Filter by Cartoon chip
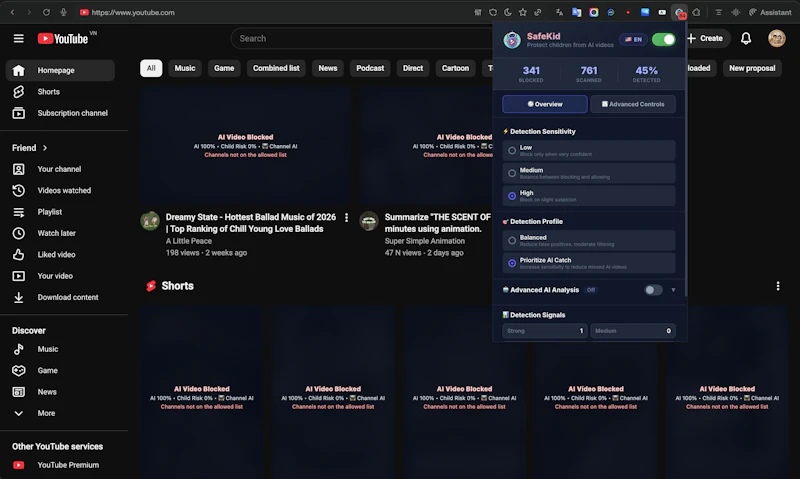Viewport: 800px width, 479px height. point(455,68)
